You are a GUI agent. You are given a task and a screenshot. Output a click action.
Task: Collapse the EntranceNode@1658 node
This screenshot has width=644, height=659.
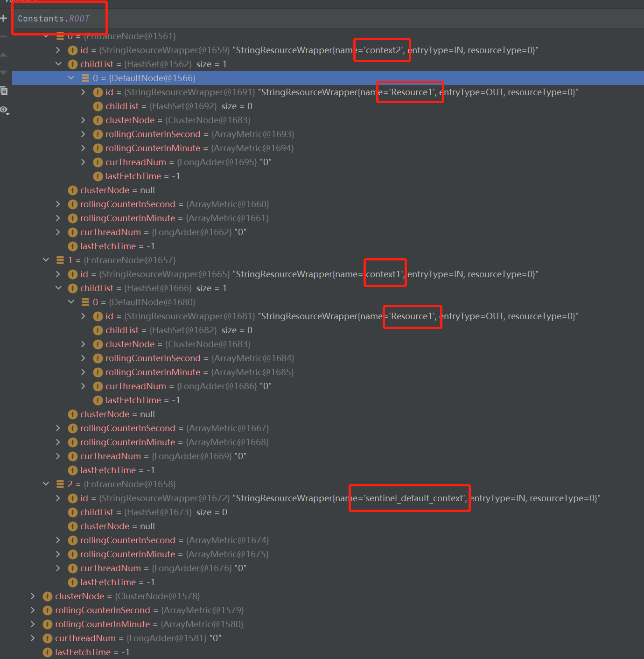[46, 484]
